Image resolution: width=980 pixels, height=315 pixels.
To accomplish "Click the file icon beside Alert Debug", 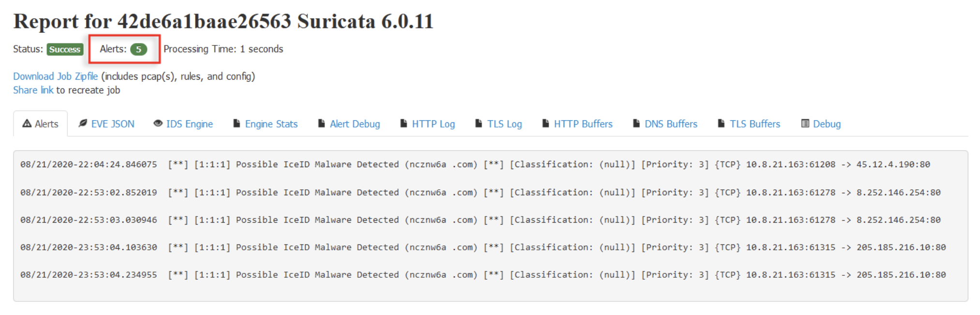I will pyautogui.click(x=321, y=124).
